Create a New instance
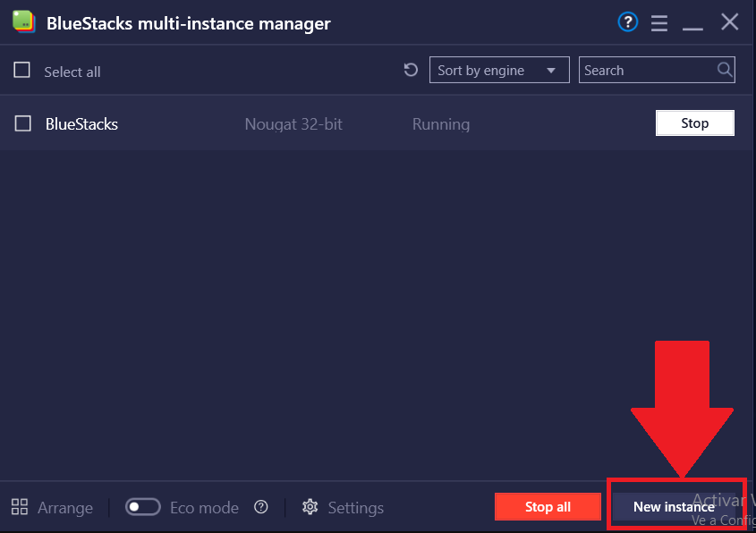 674,506
